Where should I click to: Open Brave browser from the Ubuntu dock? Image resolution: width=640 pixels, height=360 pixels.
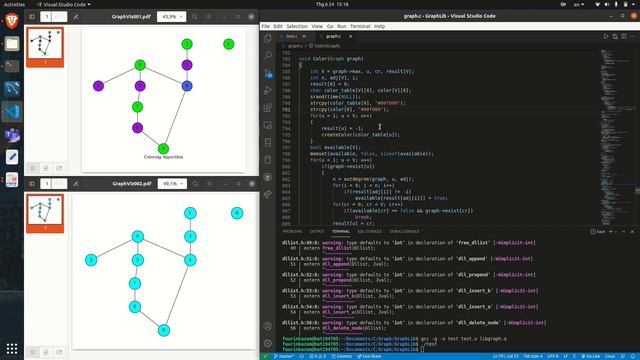12,20
